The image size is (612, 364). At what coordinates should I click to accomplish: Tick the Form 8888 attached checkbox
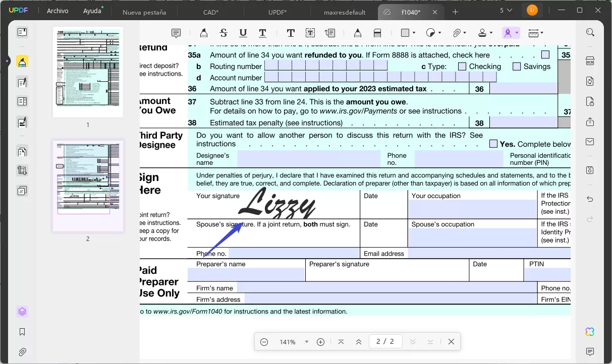pyautogui.click(x=545, y=54)
